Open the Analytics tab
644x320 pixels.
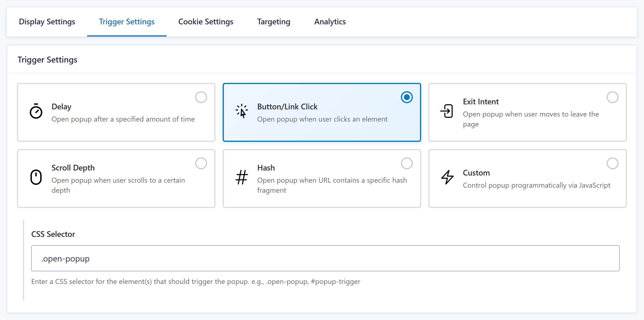[x=330, y=22]
